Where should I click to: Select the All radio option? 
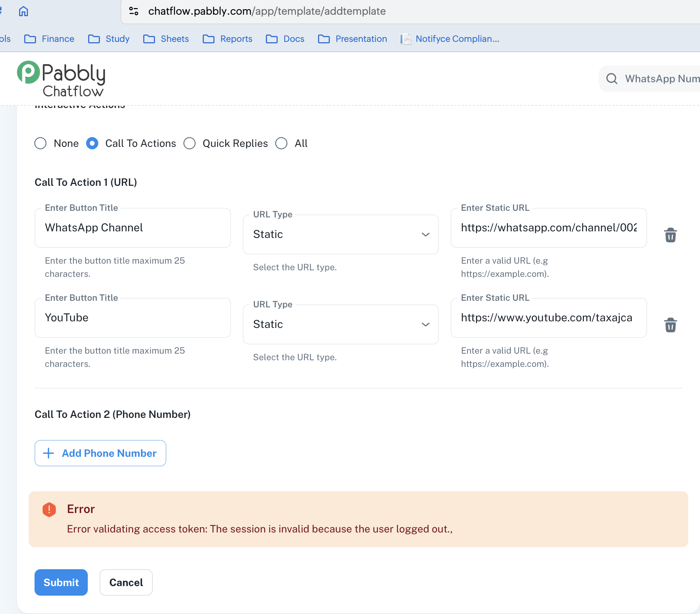(281, 143)
